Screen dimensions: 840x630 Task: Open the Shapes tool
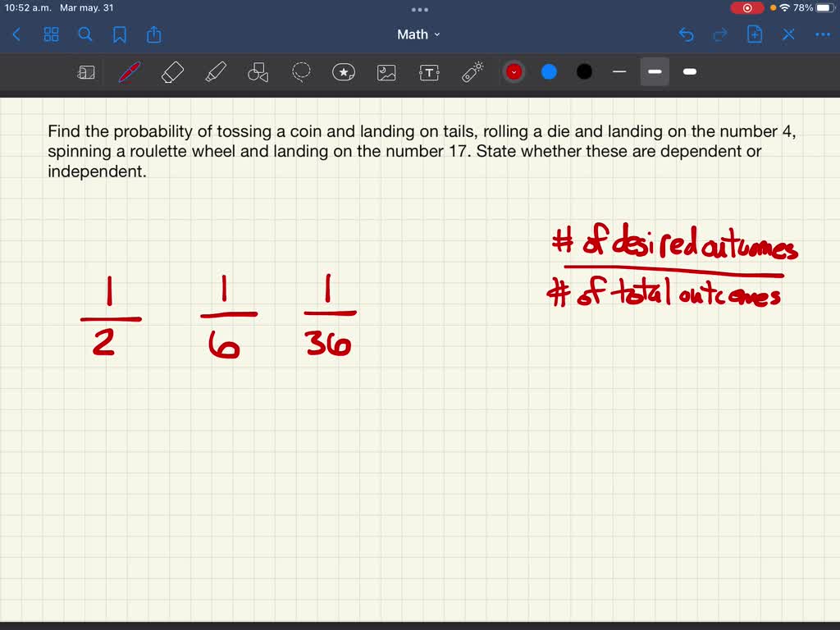[258, 71]
